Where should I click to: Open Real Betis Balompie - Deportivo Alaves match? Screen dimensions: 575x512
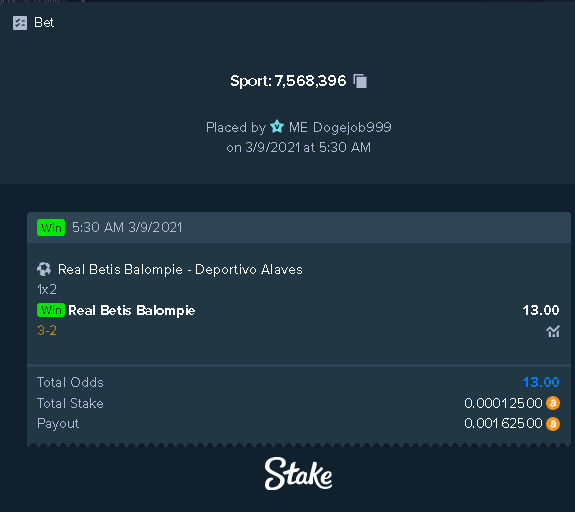pos(180,270)
